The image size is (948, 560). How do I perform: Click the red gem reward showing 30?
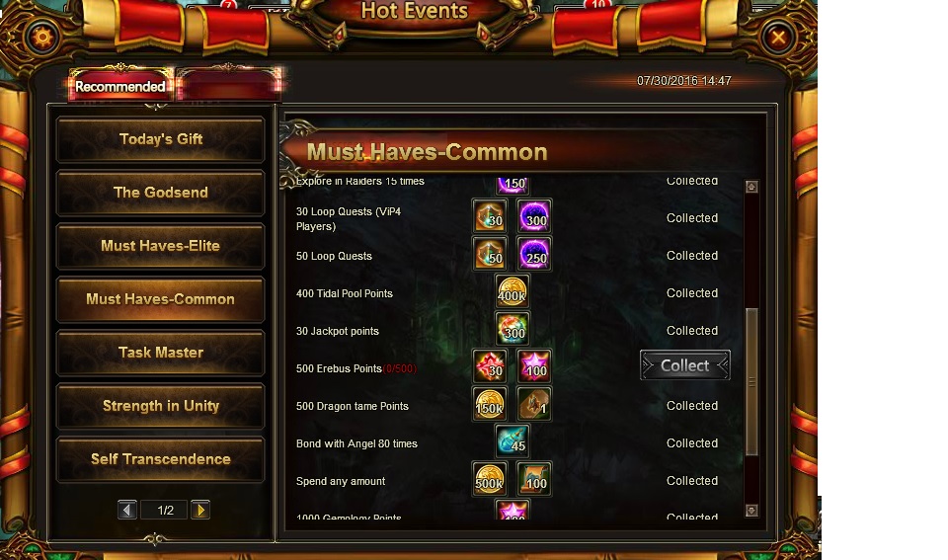pyautogui.click(x=489, y=367)
